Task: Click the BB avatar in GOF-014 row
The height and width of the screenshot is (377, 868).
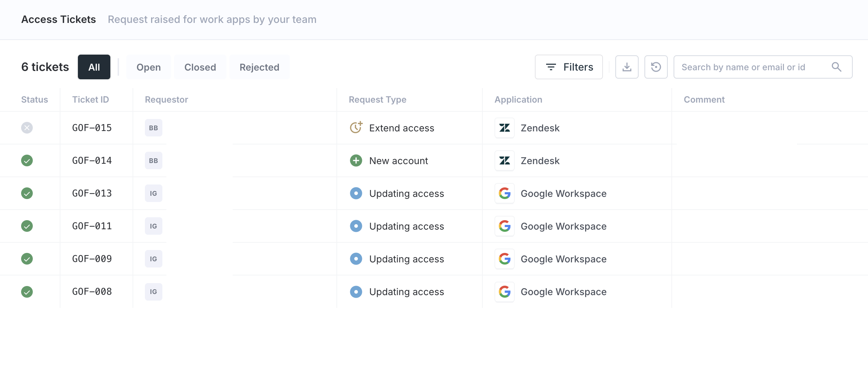Action: click(153, 161)
